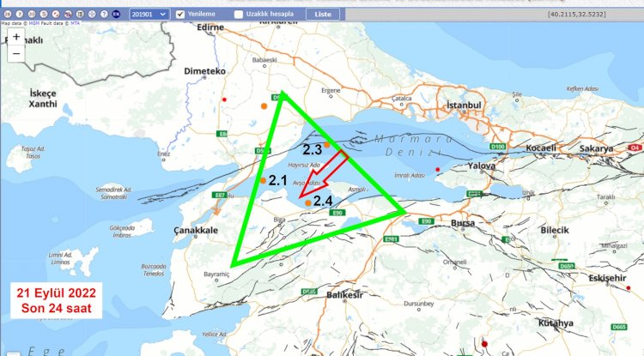Select the orange earthquake dot near 2.3
Viewport: 644px width, 356px height.
click(x=327, y=144)
